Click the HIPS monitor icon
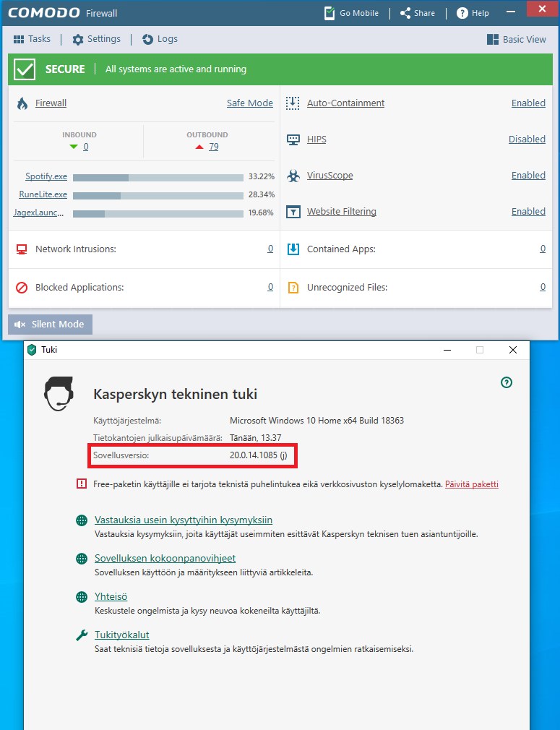This screenshot has height=730, width=560. tap(293, 139)
